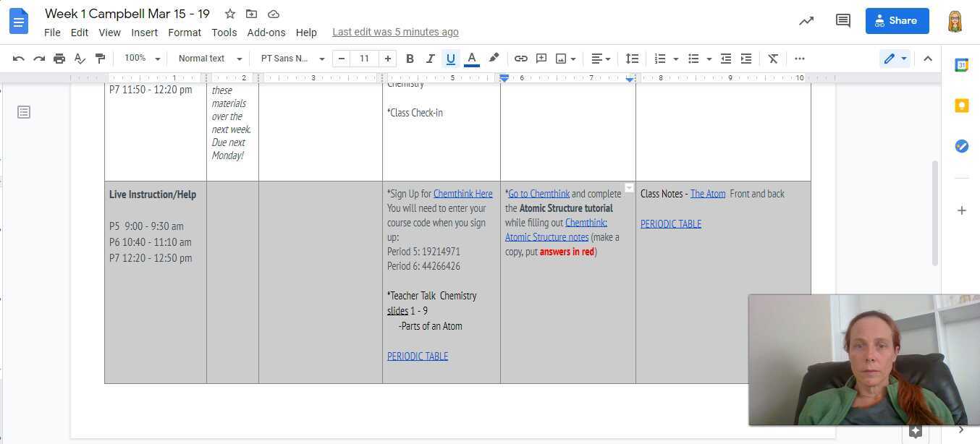Open the Insert link tool

pyautogui.click(x=520, y=59)
